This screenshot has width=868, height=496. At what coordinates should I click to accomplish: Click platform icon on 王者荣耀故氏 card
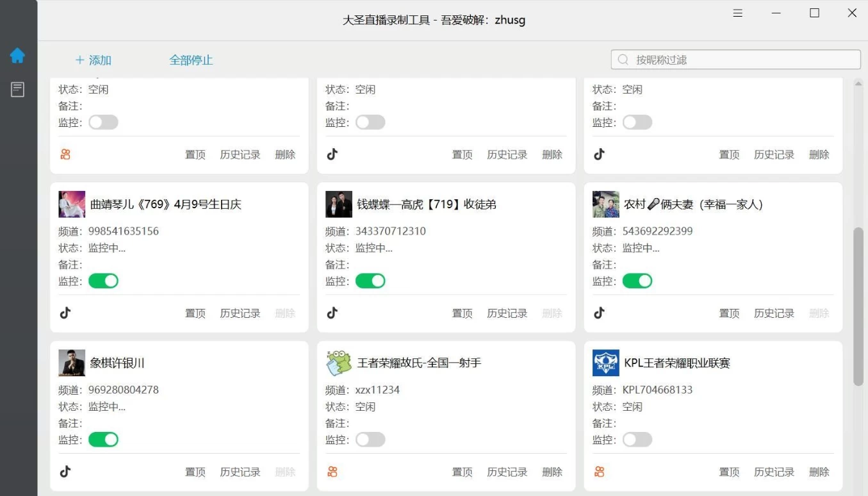click(x=332, y=472)
